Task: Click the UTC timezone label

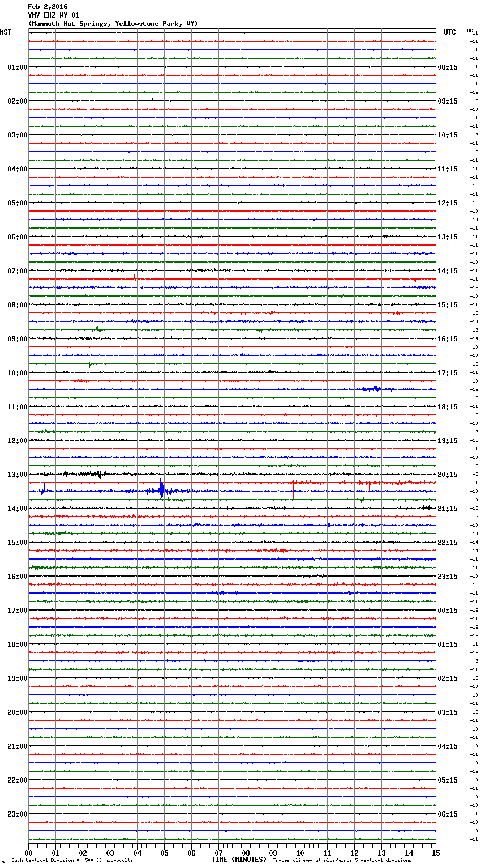Action: coord(449,32)
